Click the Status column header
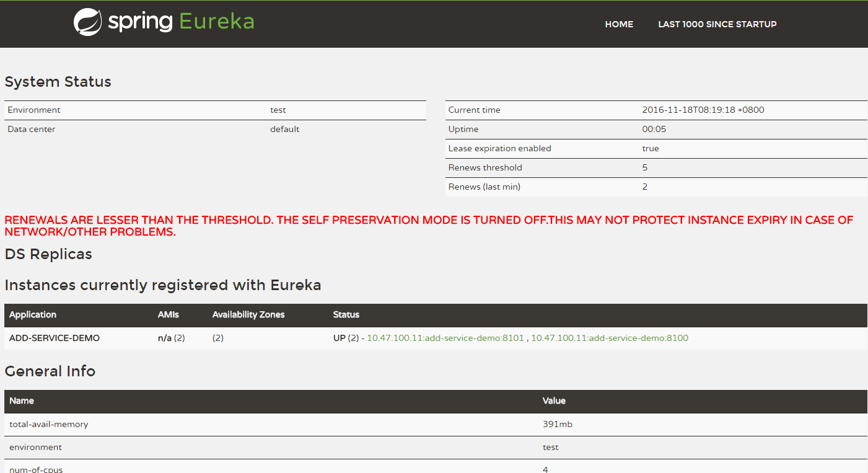868x473 pixels. pyautogui.click(x=346, y=314)
